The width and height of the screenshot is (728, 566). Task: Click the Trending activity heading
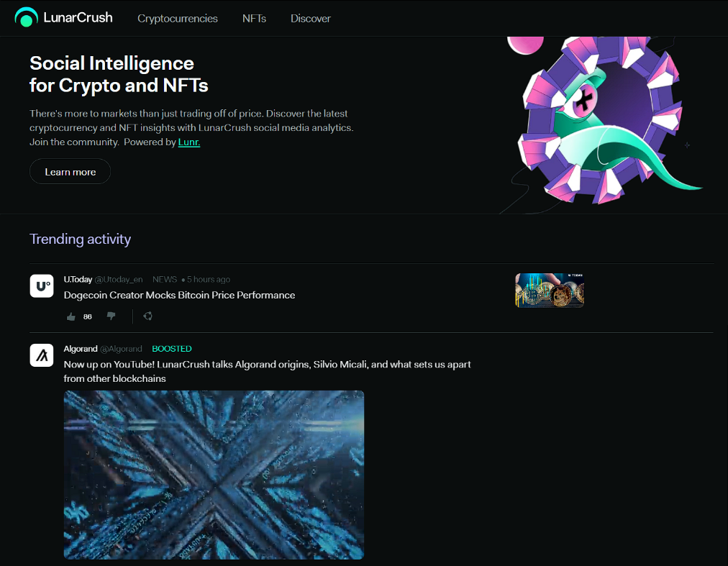(81, 239)
